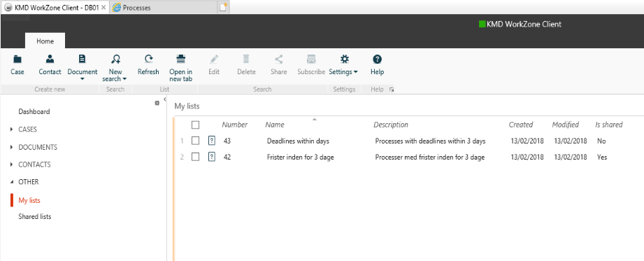Check the box for list 42
Image resolution: width=644 pixels, height=261 pixels.
point(196,157)
